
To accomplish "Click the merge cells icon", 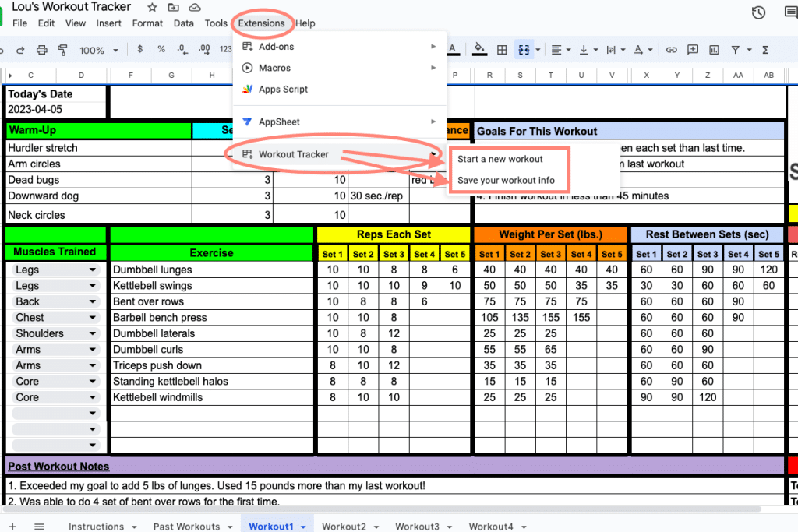I will pyautogui.click(x=524, y=50).
